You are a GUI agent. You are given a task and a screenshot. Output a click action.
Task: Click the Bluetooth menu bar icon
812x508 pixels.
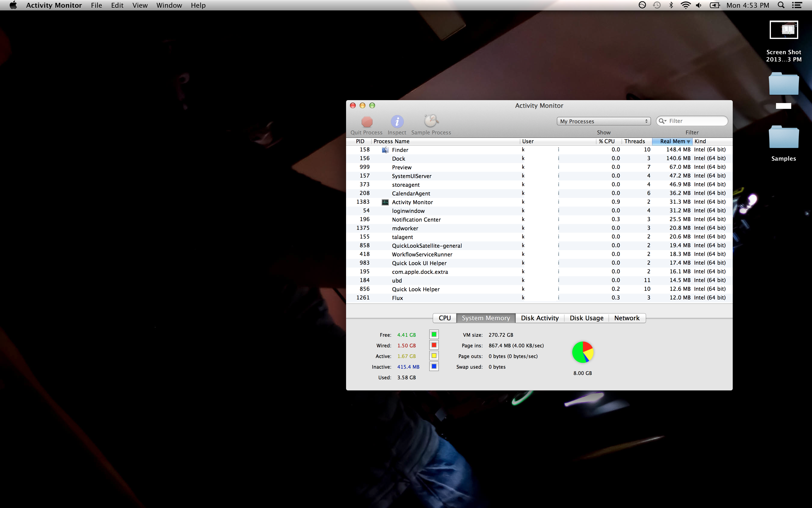(671, 5)
